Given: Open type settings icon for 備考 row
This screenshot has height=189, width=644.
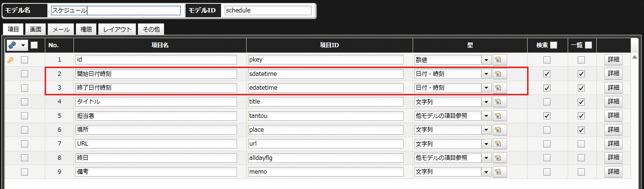Looking at the screenshot, I should tap(499, 171).
